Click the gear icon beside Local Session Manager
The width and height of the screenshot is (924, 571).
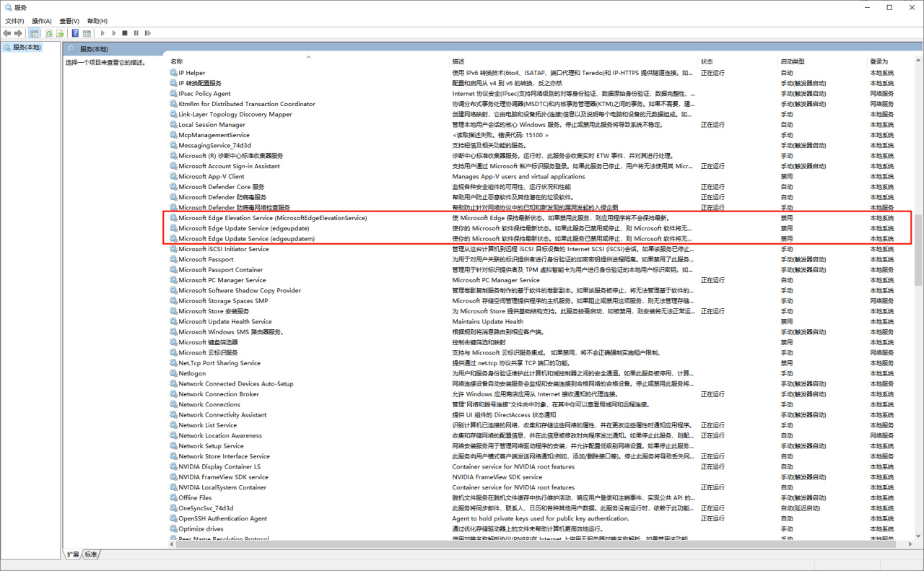pos(173,125)
